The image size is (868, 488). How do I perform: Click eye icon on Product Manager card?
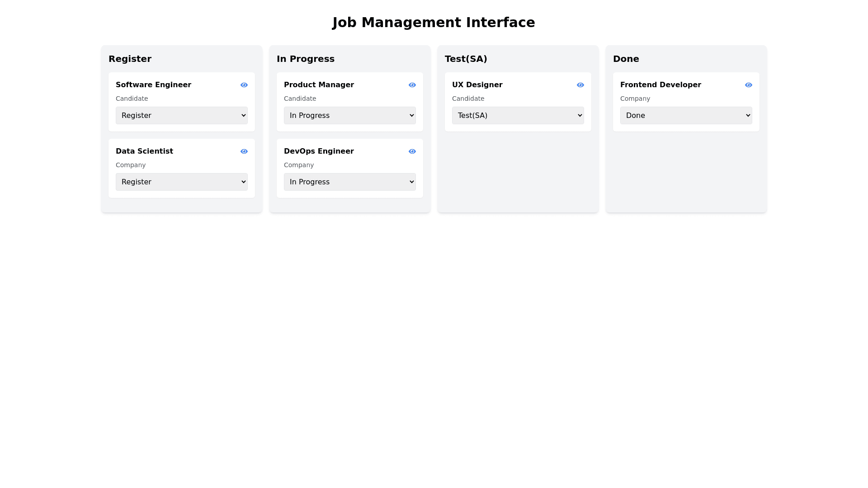coord(412,85)
